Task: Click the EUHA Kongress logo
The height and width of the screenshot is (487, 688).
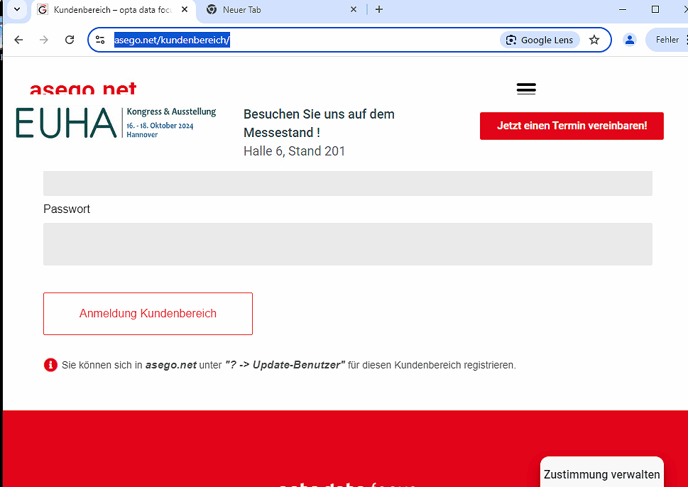Action: tap(116, 123)
